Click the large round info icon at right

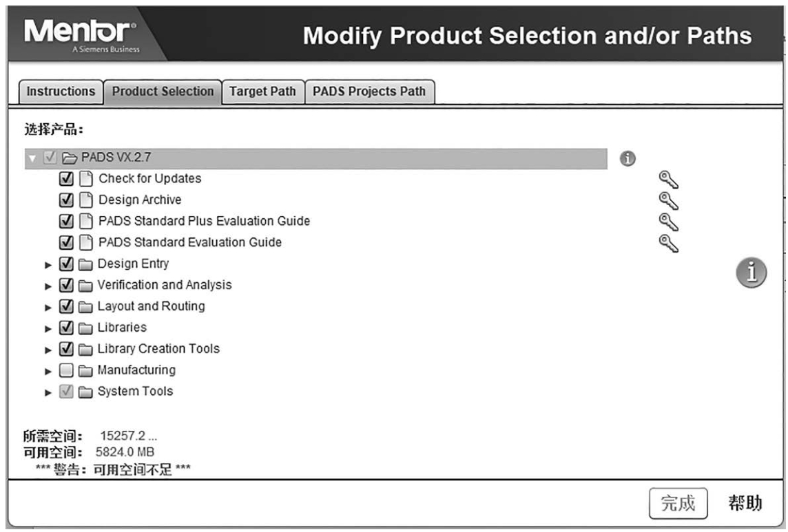click(752, 272)
